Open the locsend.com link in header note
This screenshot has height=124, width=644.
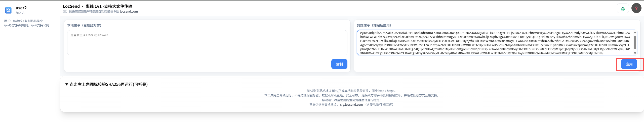(x=129, y=12)
